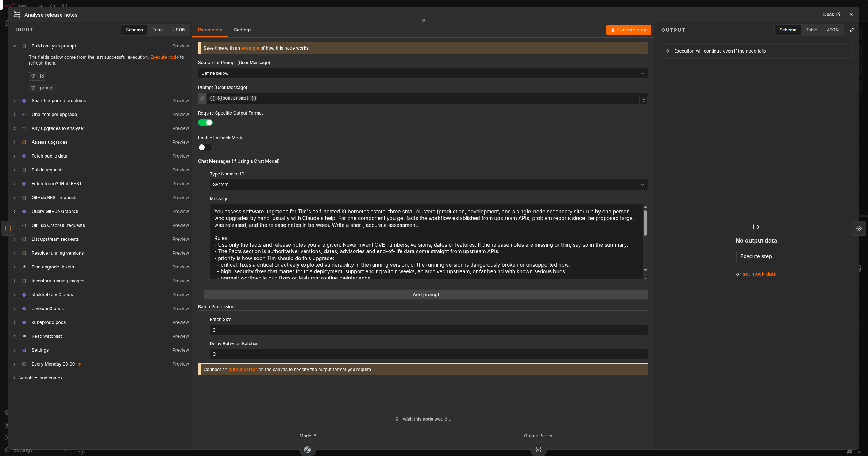868x456 pixels.
Task: Switch the Output view to JSON
Action: [x=833, y=30]
